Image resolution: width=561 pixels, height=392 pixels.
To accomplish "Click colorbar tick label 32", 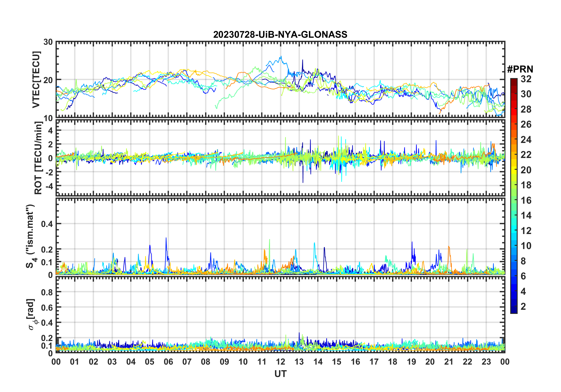I will tap(526, 79).
